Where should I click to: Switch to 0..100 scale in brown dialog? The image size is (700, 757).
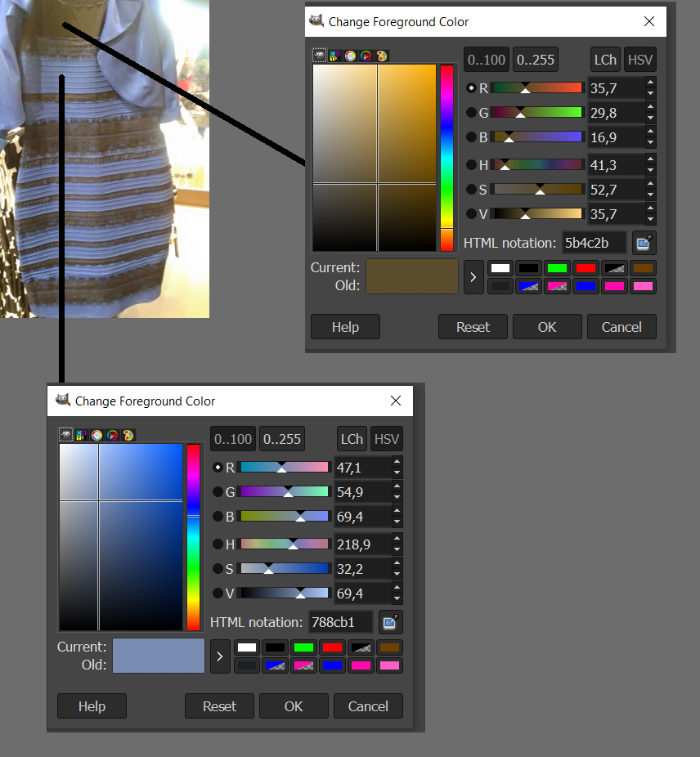tap(487, 60)
